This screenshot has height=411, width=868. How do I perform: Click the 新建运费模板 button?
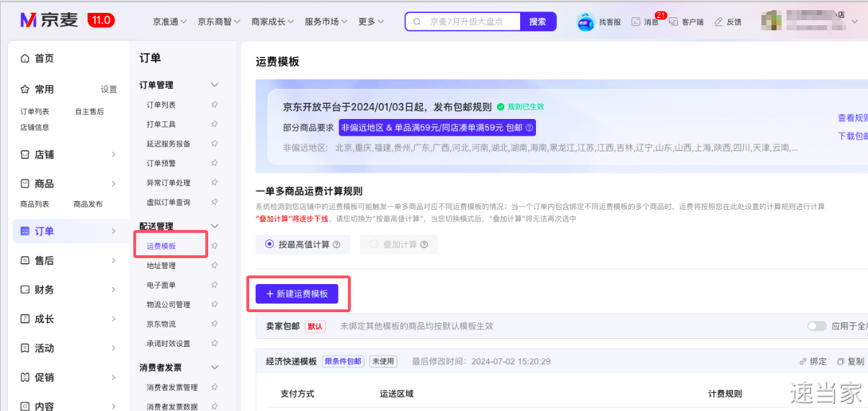coord(297,294)
